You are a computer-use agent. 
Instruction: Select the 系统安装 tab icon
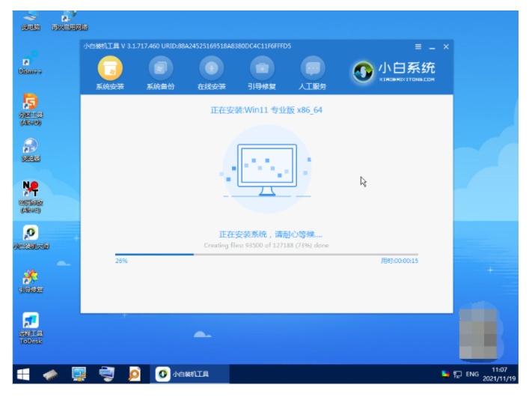pos(110,70)
